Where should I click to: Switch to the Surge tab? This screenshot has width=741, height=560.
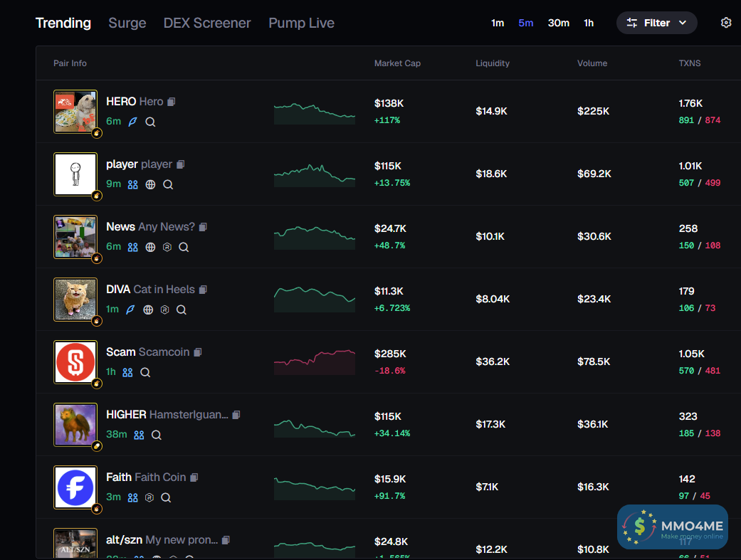pyautogui.click(x=127, y=23)
